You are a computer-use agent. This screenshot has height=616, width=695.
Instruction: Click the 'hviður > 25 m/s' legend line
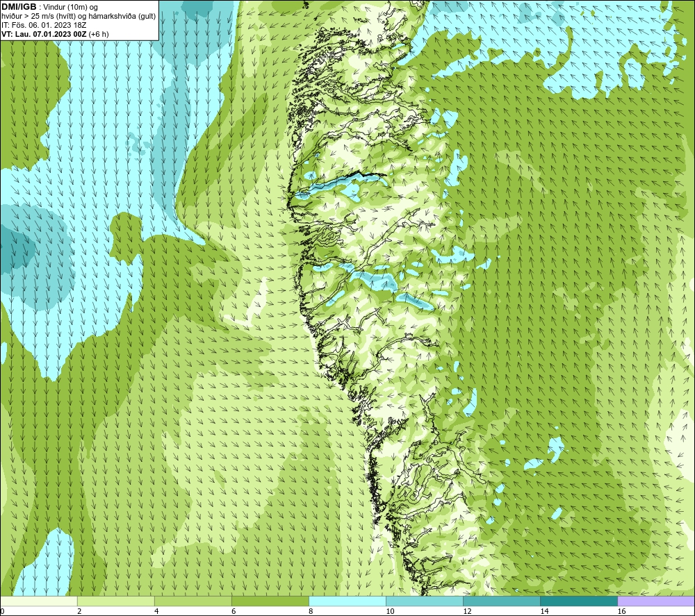pyautogui.click(x=79, y=17)
